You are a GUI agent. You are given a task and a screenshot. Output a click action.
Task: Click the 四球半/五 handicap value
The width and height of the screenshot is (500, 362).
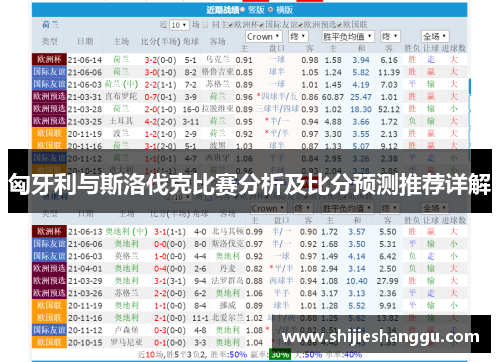point(279,97)
